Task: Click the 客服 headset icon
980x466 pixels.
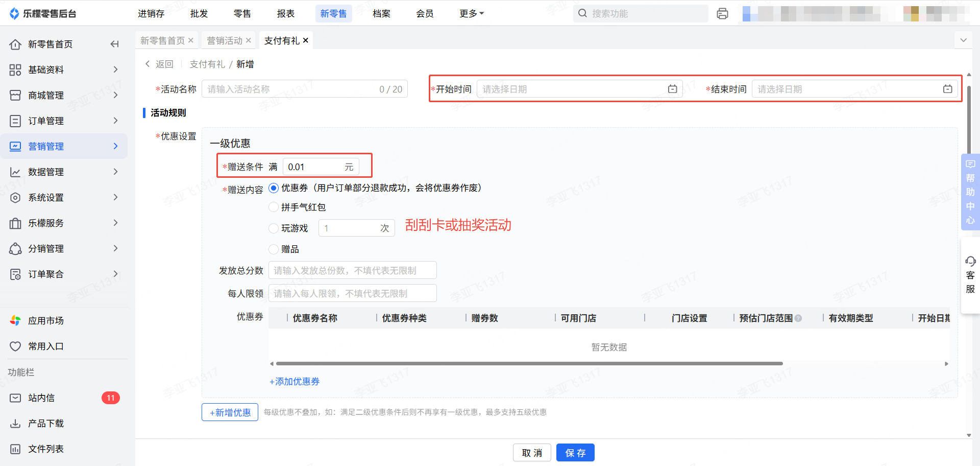Action: (x=970, y=262)
